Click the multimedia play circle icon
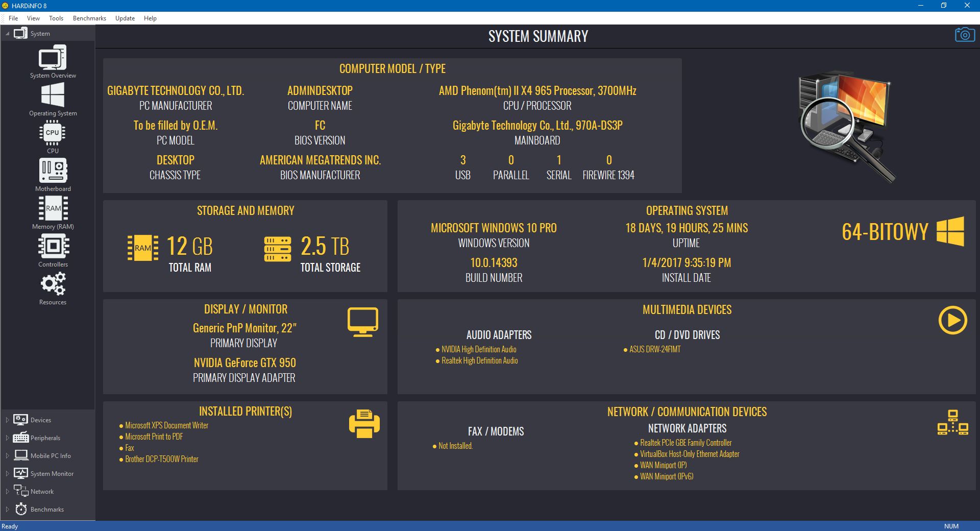Viewport: 980px width, 531px height. pyautogui.click(x=952, y=320)
